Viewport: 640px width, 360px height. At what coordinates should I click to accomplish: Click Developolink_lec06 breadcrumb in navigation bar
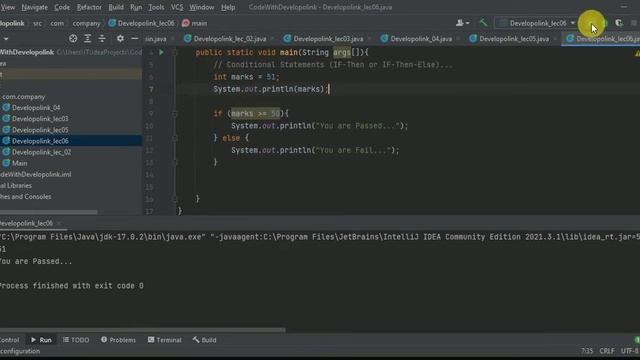[141, 23]
